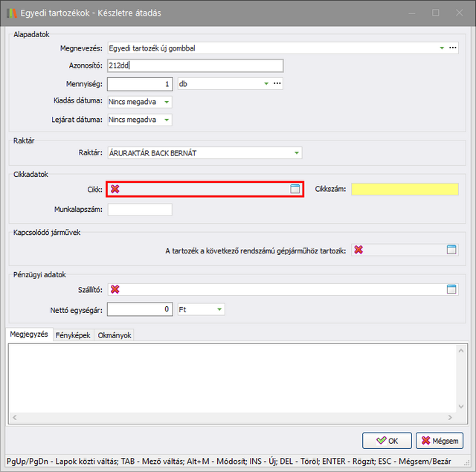
Task: Cancel with the Mégsem button
Action: click(440, 441)
